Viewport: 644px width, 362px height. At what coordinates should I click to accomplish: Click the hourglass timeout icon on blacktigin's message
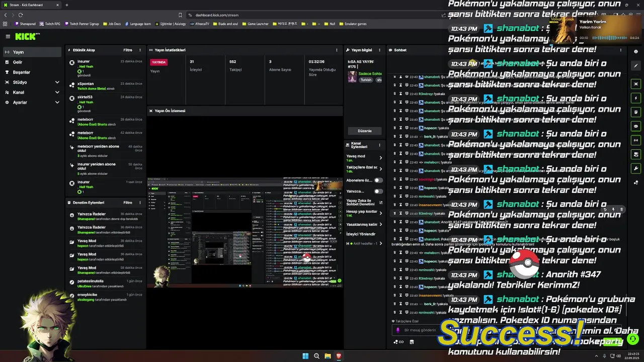(x=400, y=179)
